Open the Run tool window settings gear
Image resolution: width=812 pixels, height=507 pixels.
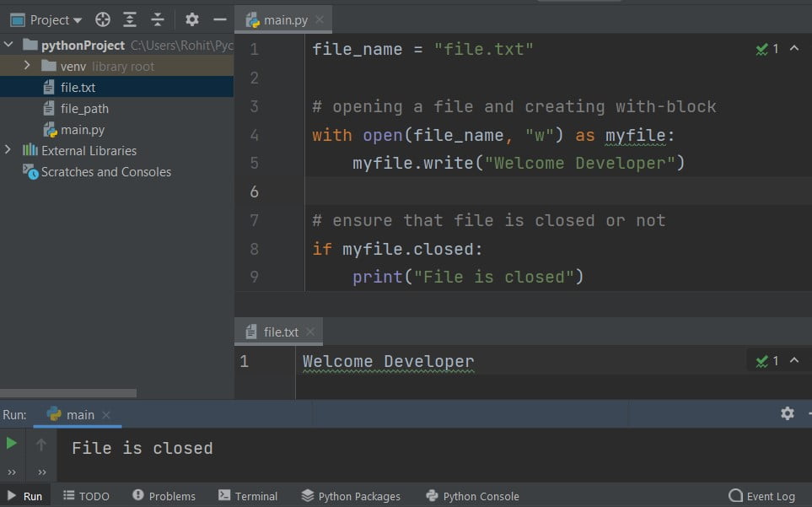click(x=787, y=413)
